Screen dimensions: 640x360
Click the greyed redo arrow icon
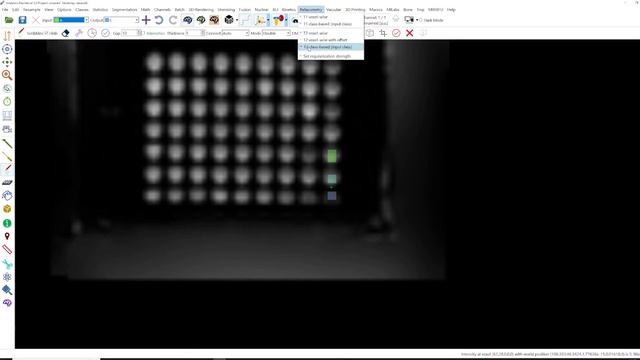pyautogui.click(x=173, y=20)
